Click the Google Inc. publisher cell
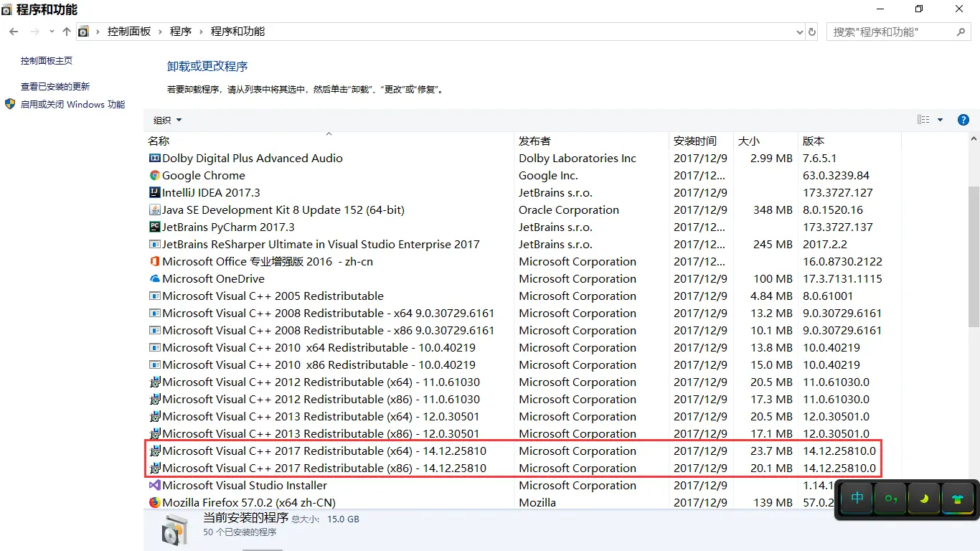The image size is (980, 551). (548, 175)
